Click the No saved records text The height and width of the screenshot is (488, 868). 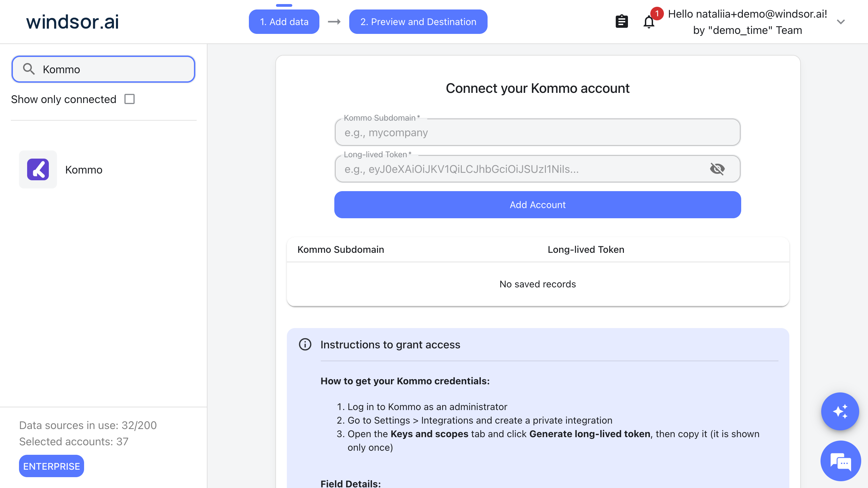click(538, 284)
